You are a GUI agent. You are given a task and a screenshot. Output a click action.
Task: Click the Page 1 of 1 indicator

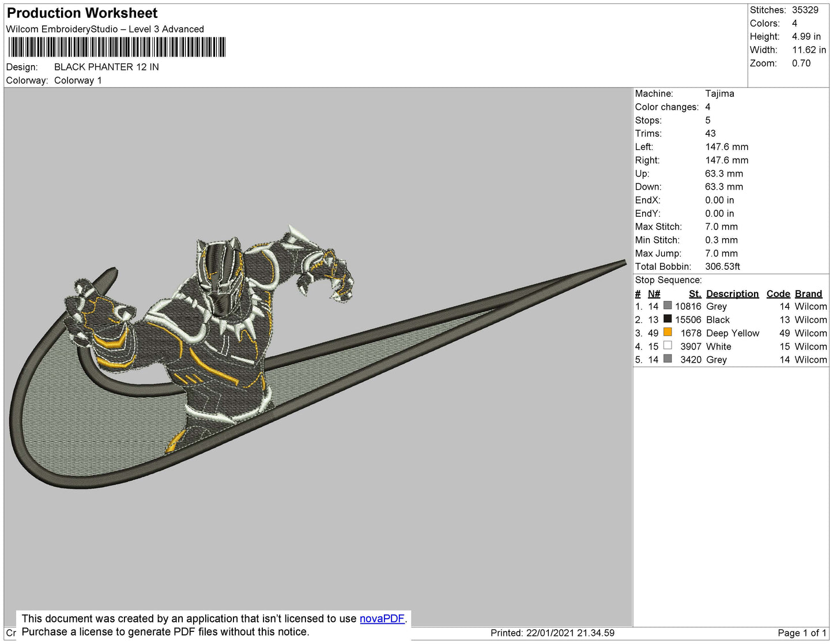(801, 633)
